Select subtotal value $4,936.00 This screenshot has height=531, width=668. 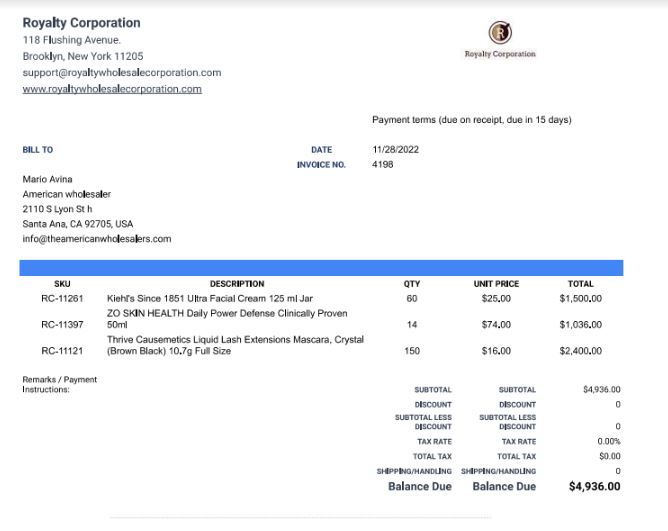(602, 390)
